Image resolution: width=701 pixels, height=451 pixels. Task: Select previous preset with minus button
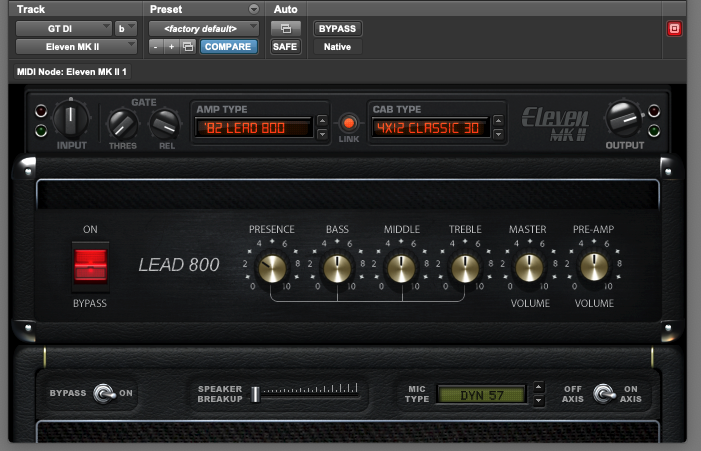156,46
